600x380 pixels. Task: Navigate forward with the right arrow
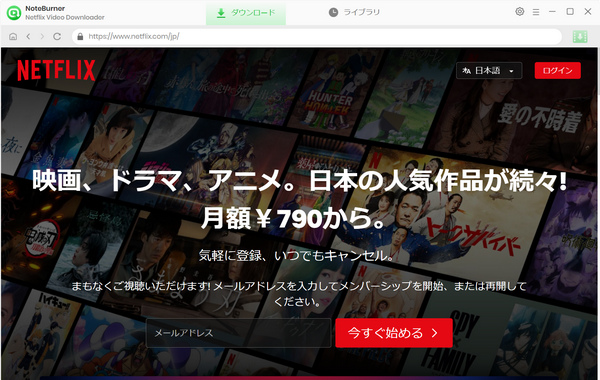[42, 36]
